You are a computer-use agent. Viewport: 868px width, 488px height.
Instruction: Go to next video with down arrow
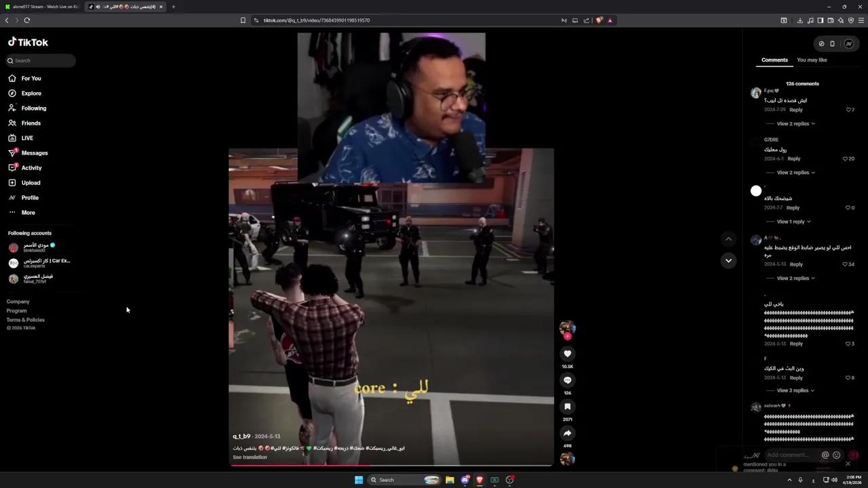point(728,260)
